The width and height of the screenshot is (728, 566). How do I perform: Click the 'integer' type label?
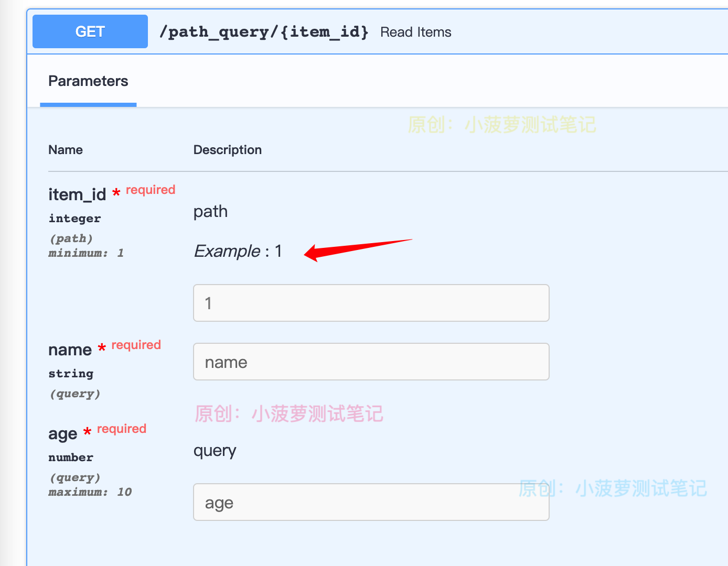[x=74, y=219]
